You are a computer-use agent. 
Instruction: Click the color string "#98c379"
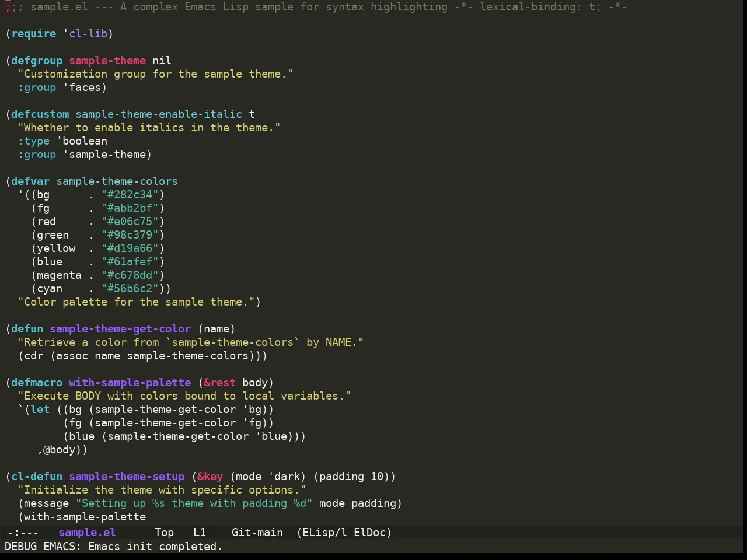coord(130,235)
